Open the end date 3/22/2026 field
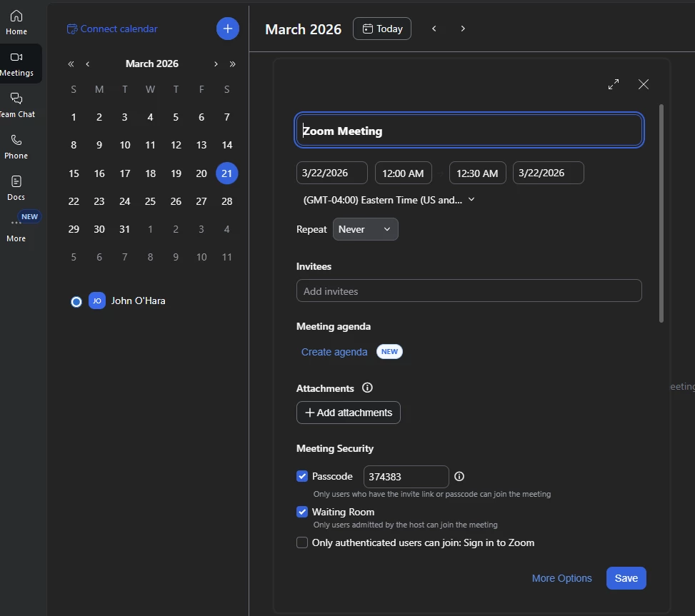695x616 pixels. (549, 173)
